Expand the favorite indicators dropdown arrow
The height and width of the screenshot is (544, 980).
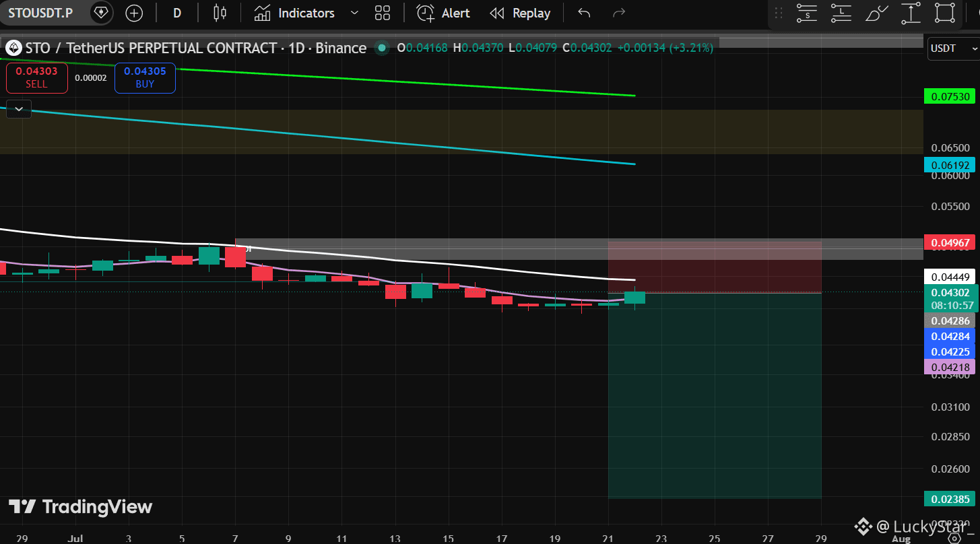click(x=354, y=13)
